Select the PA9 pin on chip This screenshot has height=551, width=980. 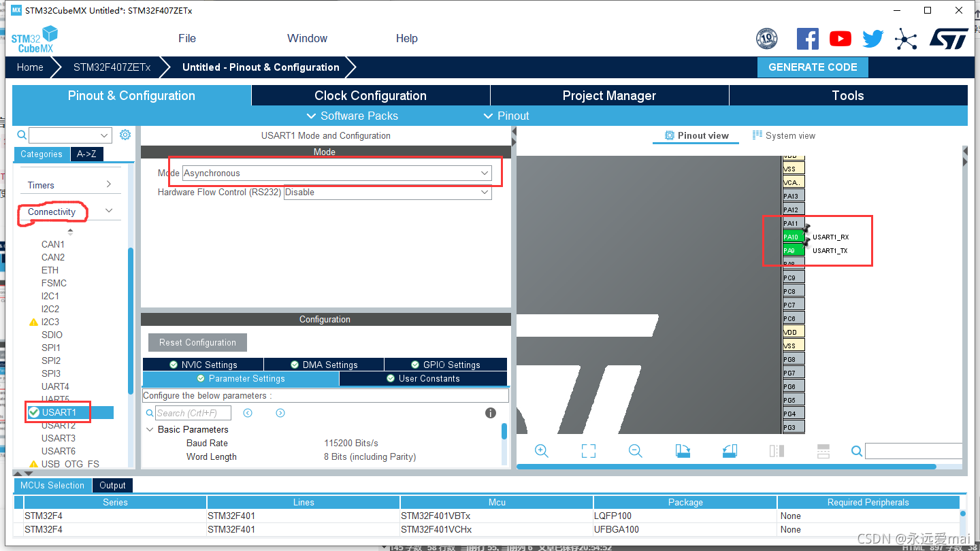click(x=794, y=250)
